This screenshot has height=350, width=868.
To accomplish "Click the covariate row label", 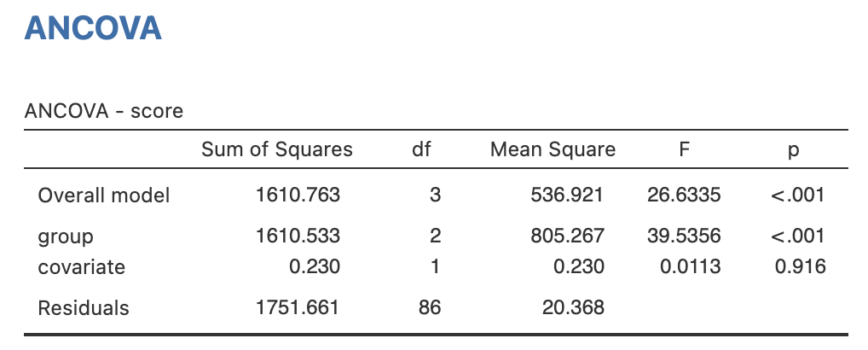I will click(82, 267).
